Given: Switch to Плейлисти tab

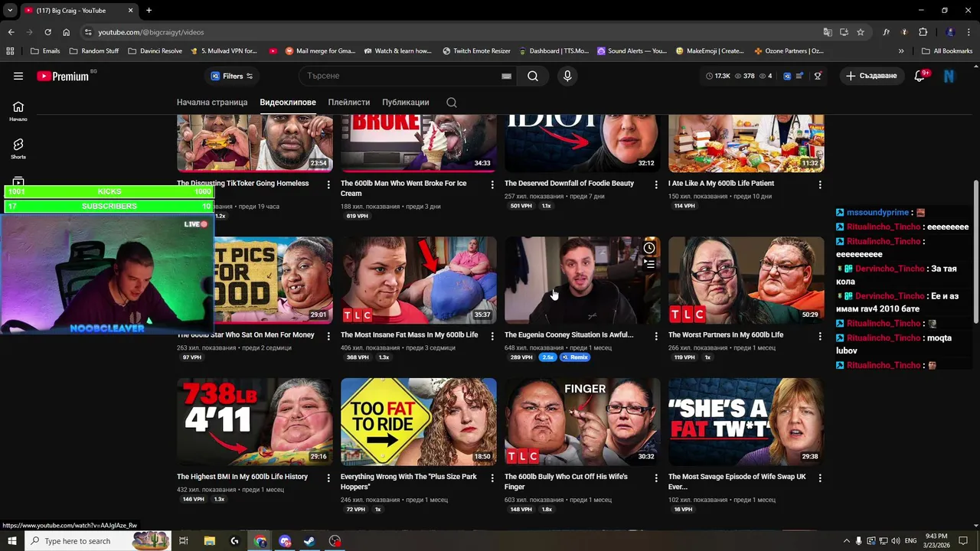Looking at the screenshot, I should point(349,103).
